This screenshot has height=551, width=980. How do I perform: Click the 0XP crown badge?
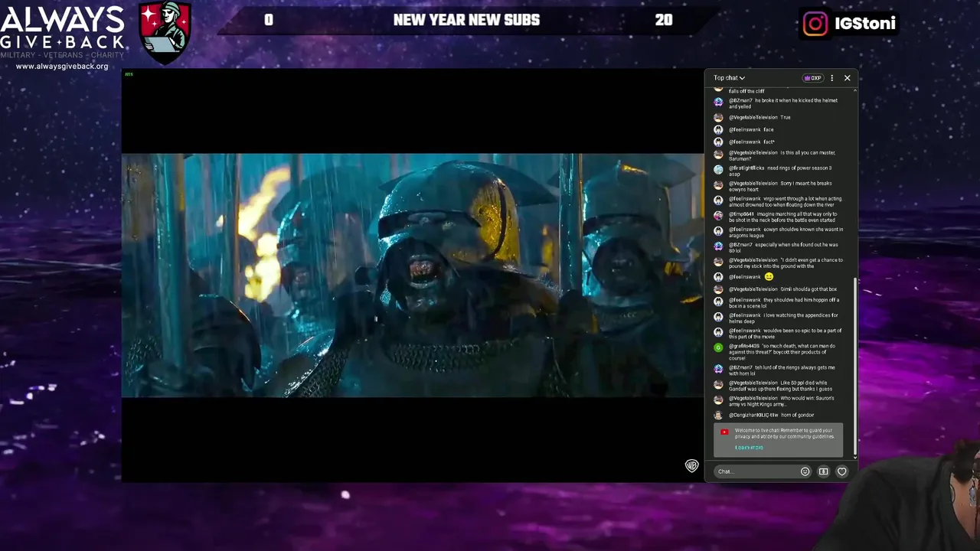[x=812, y=77]
